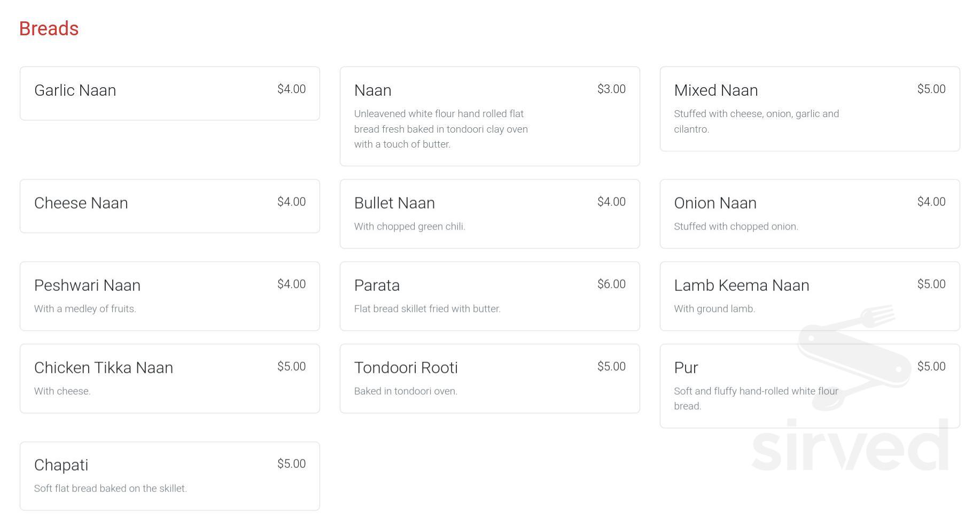The image size is (980, 516).
Task: Choose the Tondoori Rooti item
Action: pyautogui.click(x=489, y=378)
